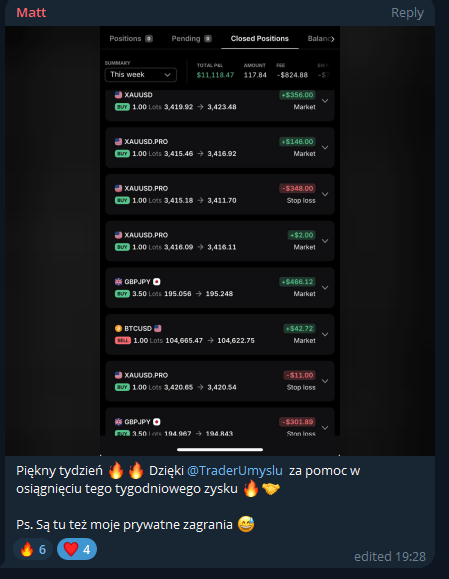The image size is (449, 579).
Task: Expand the -$348.00 stop loss trade chevron
Action: (x=325, y=194)
